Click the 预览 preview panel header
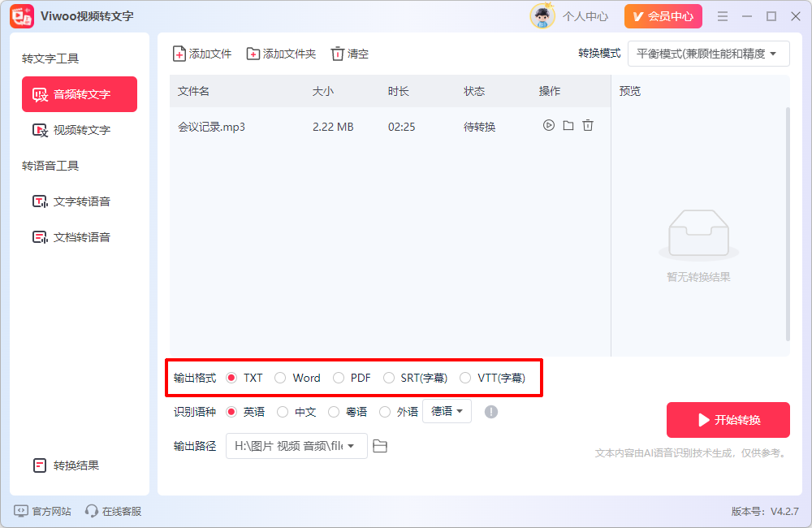 tap(630, 91)
